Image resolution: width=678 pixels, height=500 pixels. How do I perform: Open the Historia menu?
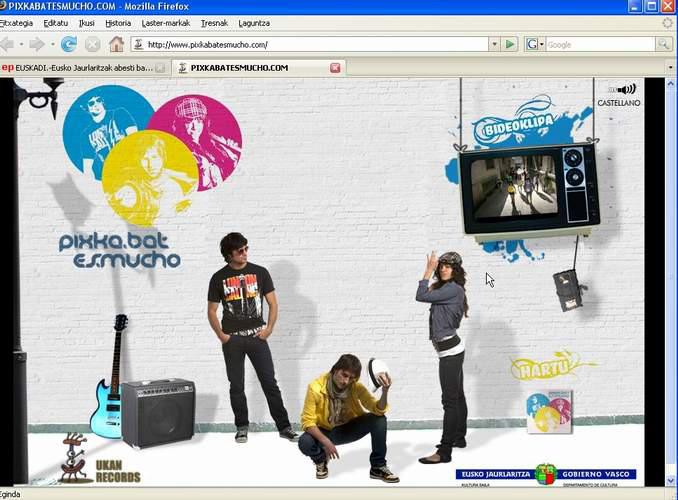(x=118, y=23)
